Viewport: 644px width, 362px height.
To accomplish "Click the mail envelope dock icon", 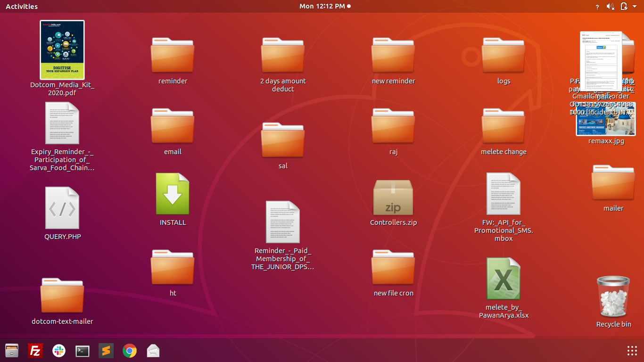I will tap(153, 351).
